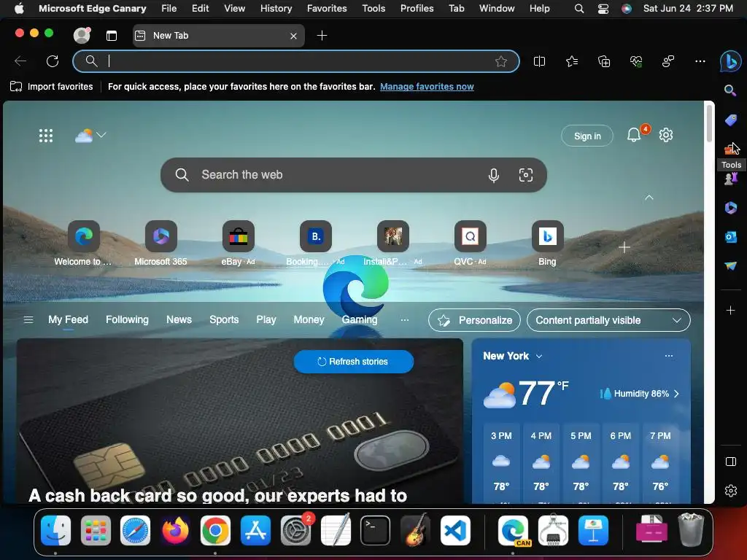Open the Collections toolbar icon
747x560 pixels.
pyautogui.click(x=603, y=61)
